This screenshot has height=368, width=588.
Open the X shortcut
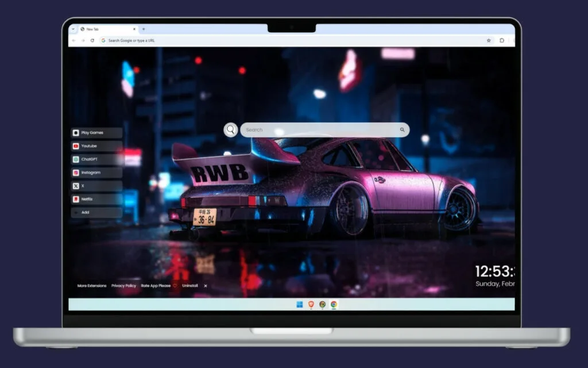(x=96, y=186)
